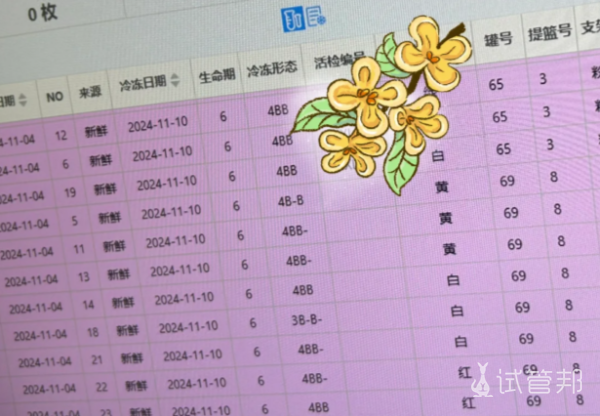Click the 2024-11-10 freeze date in row NO 12
This screenshot has height=416, width=600.
point(158,124)
